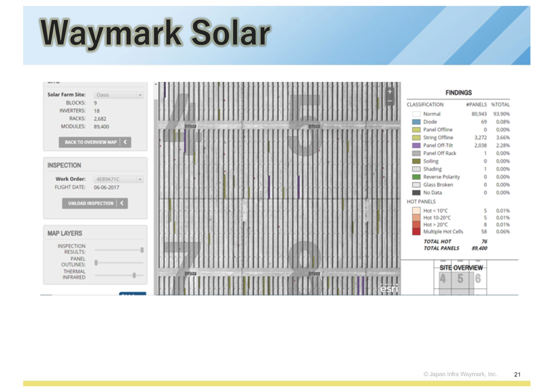Screen dimensions: 555x392
Task: Zoom in on the map
Action: pyautogui.click(x=390, y=92)
